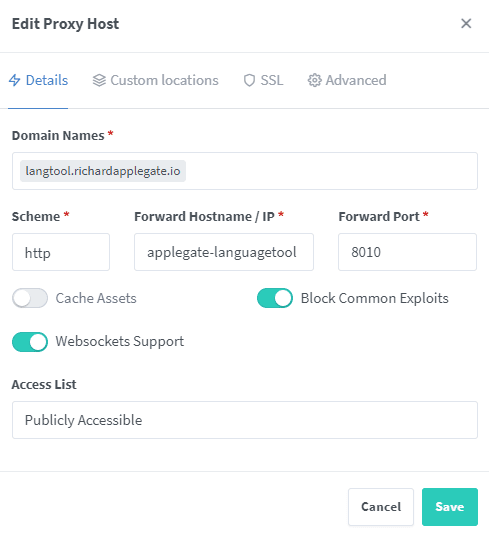Close the Edit Proxy Host dialog
This screenshot has height=535, width=489.
466,24
